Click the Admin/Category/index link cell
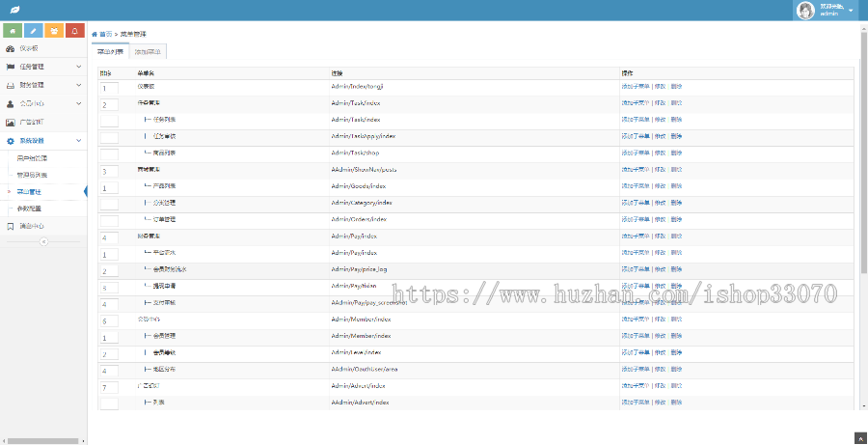This screenshot has height=445, width=868. [x=362, y=203]
